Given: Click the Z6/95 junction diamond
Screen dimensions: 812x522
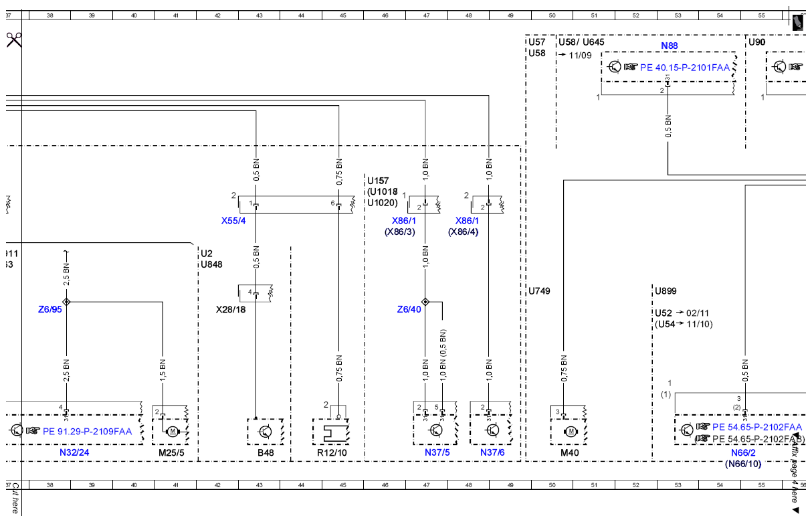Looking at the screenshot, I should click(x=66, y=302).
